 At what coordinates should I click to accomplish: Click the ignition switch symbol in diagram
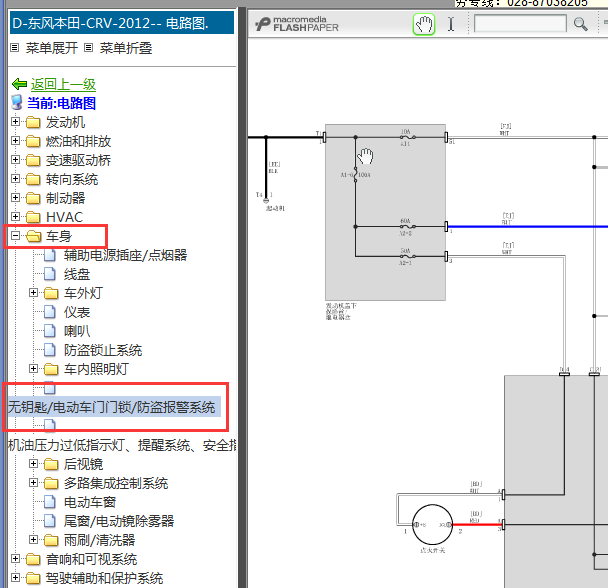[432, 525]
